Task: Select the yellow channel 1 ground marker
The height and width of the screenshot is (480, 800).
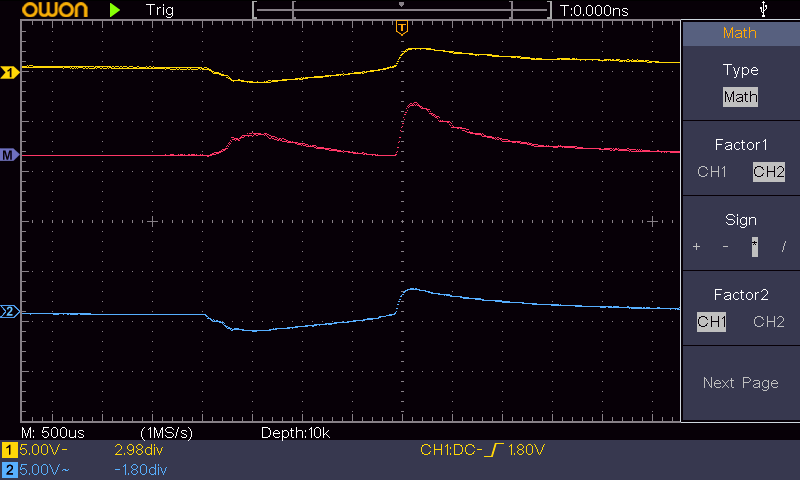Action: coord(10,73)
